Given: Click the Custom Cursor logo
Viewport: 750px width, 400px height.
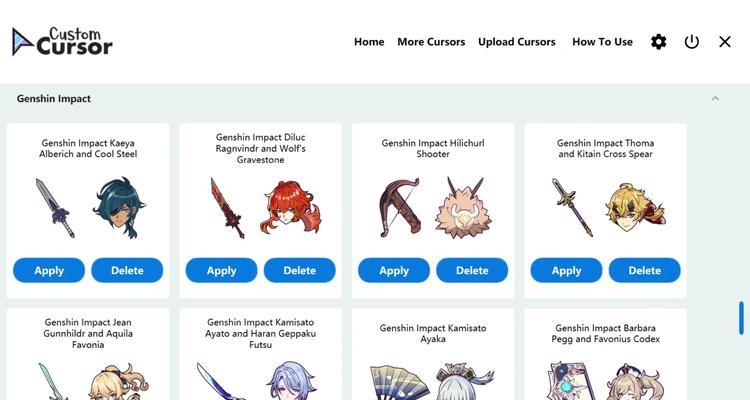Looking at the screenshot, I should (62, 42).
